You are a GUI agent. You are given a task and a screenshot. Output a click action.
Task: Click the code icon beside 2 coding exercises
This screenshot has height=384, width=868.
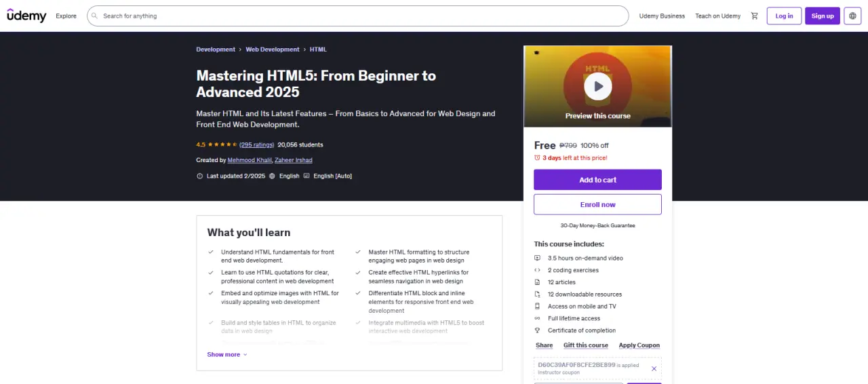pos(537,270)
